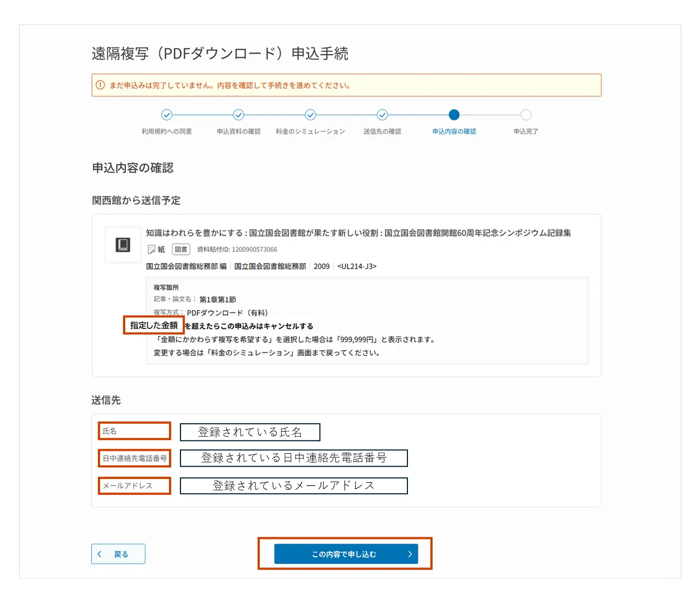Click the book thumbnail icon of the item
This screenshot has height=602, width=700.
pyautogui.click(x=123, y=245)
